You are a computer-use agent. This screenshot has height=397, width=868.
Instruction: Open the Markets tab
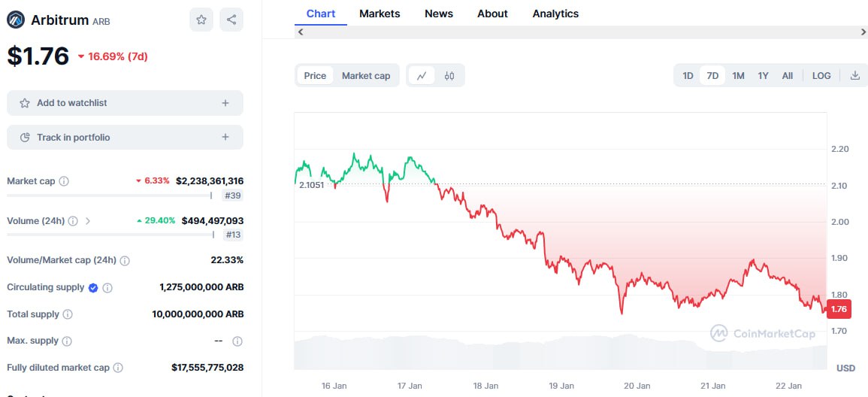click(x=380, y=14)
